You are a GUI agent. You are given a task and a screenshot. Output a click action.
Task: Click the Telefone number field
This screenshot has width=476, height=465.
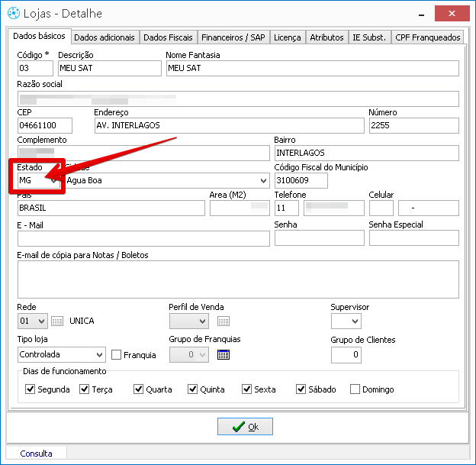click(x=334, y=208)
